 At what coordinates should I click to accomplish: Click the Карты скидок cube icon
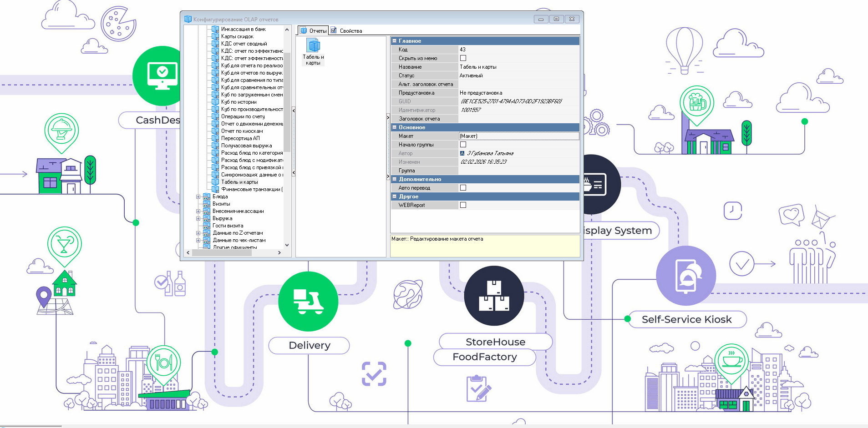click(x=215, y=36)
